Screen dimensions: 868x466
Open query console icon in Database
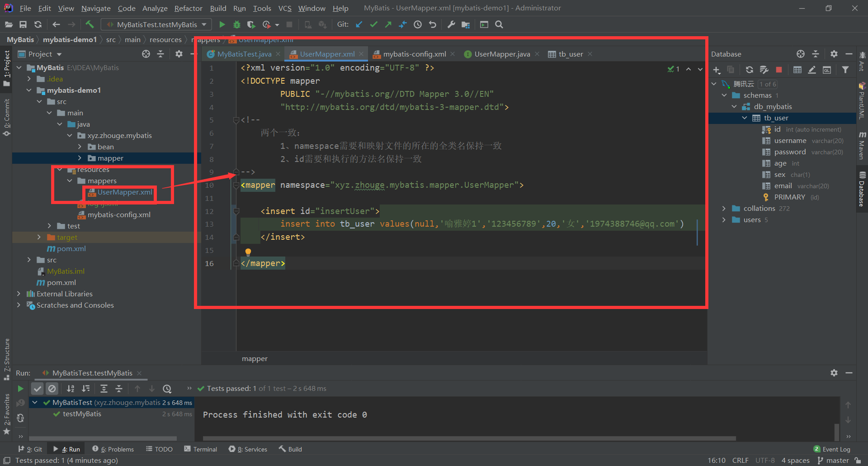click(x=827, y=70)
